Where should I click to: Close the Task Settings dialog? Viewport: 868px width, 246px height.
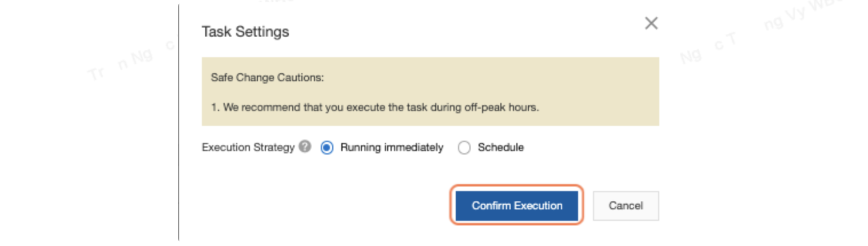(651, 23)
